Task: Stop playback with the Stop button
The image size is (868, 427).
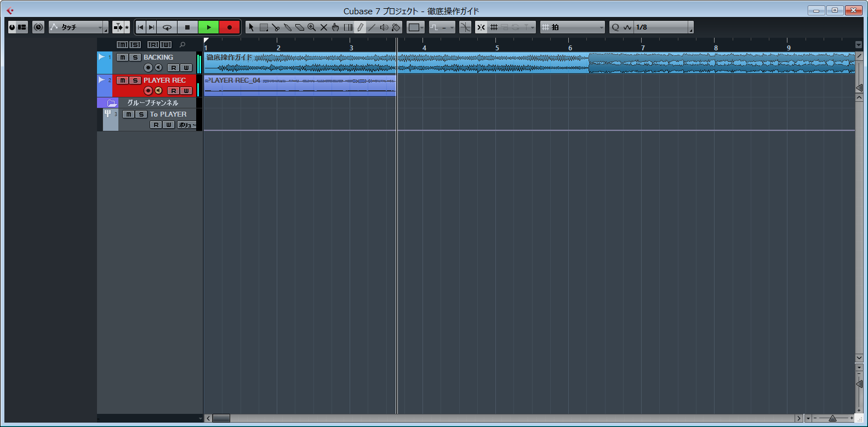Action: coord(187,27)
